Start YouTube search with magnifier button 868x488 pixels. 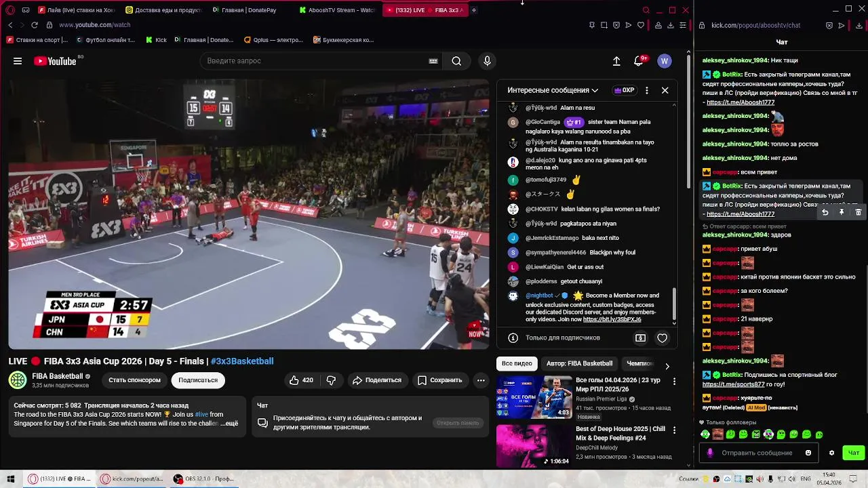coord(456,61)
